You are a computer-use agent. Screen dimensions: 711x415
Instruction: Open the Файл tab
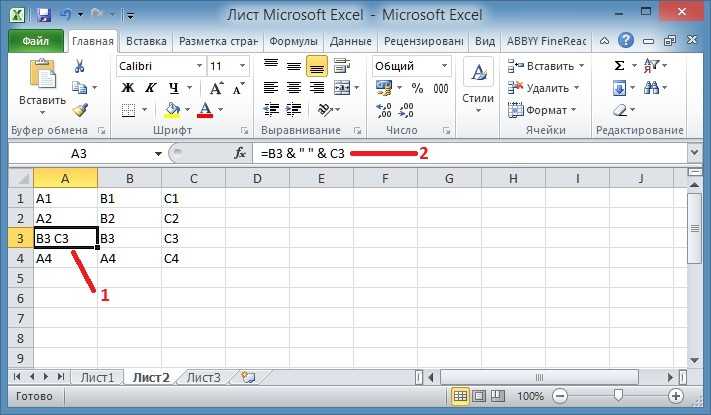click(x=35, y=41)
